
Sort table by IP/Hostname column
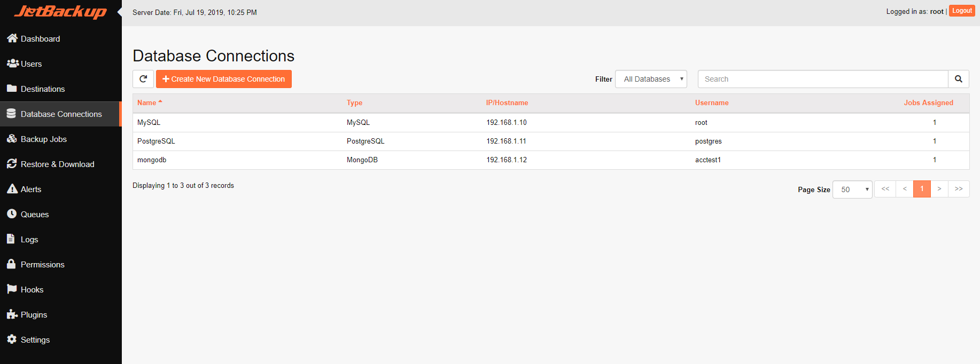pyautogui.click(x=507, y=102)
